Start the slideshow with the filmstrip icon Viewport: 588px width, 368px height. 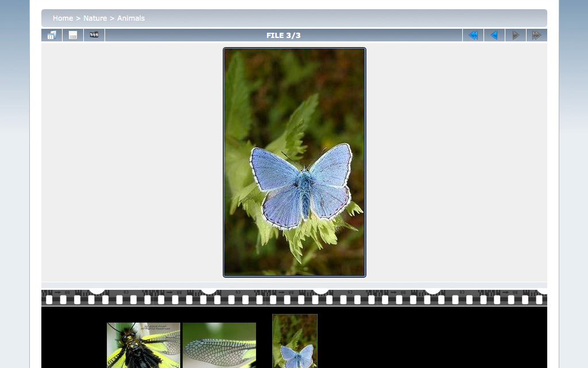(94, 35)
